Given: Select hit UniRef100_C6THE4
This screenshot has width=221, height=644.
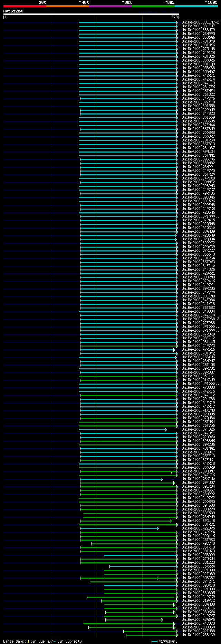Looking at the screenshot, I should tap(198, 91).
